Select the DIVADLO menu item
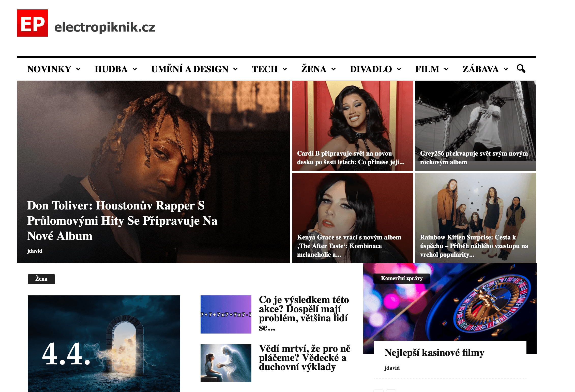575x392 pixels. 371,69
